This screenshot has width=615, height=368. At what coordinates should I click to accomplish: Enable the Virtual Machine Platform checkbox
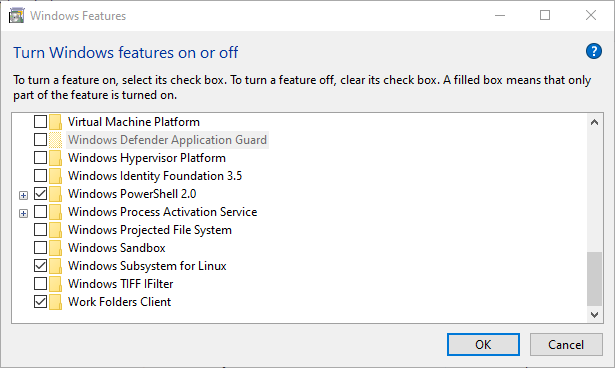tap(40, 122)
